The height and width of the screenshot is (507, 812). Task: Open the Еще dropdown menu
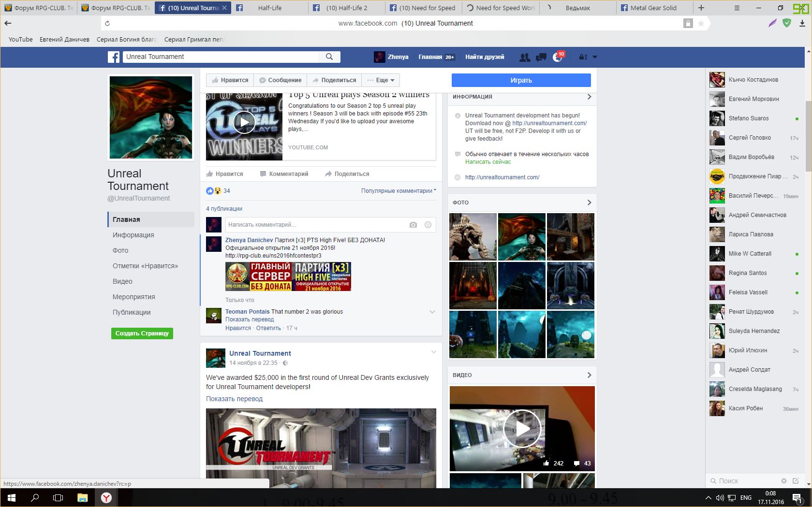381,80
